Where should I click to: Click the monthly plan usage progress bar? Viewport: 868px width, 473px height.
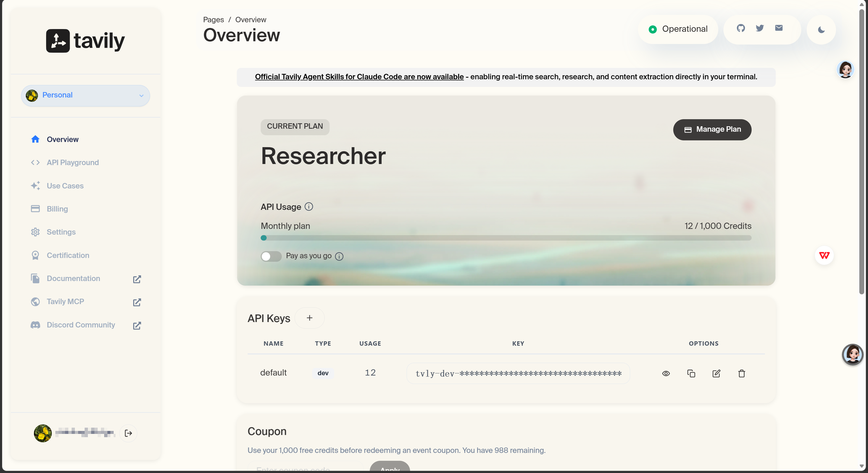[x=506, y=238]
